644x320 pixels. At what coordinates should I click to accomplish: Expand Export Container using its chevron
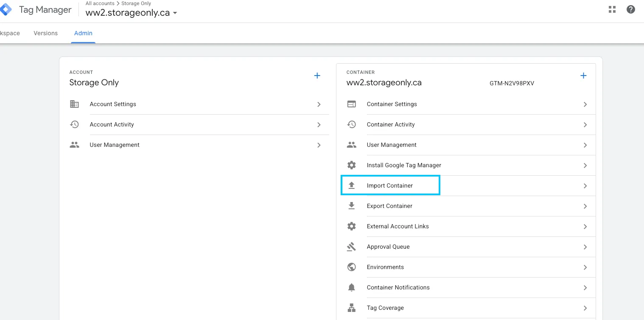585,206
